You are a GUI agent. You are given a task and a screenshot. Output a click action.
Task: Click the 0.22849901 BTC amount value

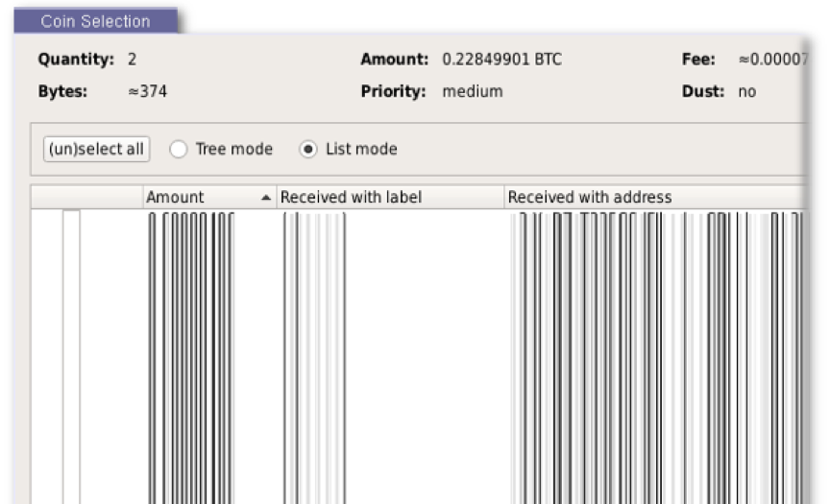point(501,60)
